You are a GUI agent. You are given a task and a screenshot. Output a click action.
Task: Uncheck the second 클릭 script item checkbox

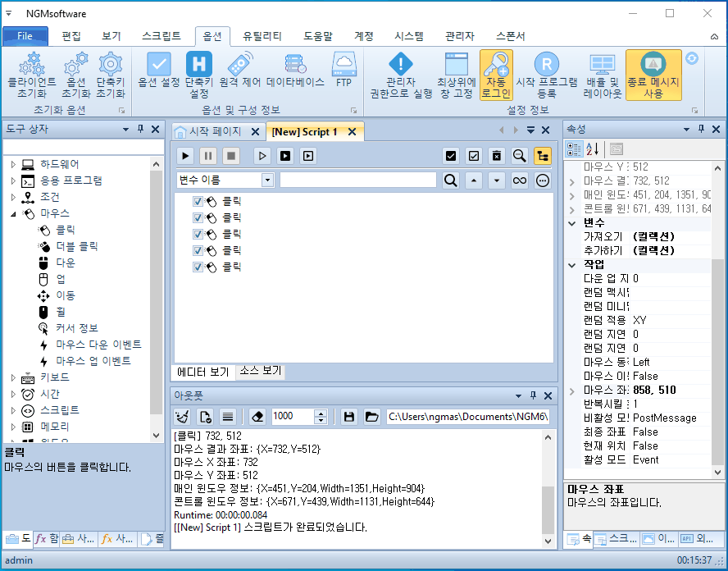(198, 218)
